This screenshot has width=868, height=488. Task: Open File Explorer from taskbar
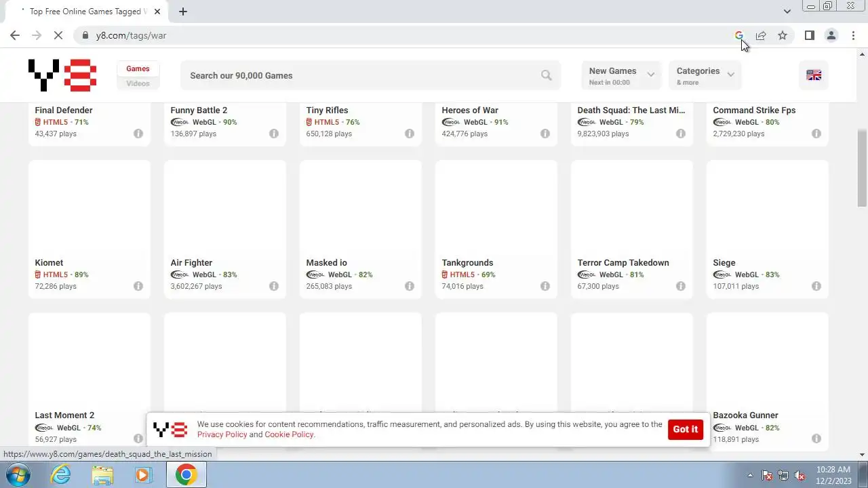(x=102, y=474)
